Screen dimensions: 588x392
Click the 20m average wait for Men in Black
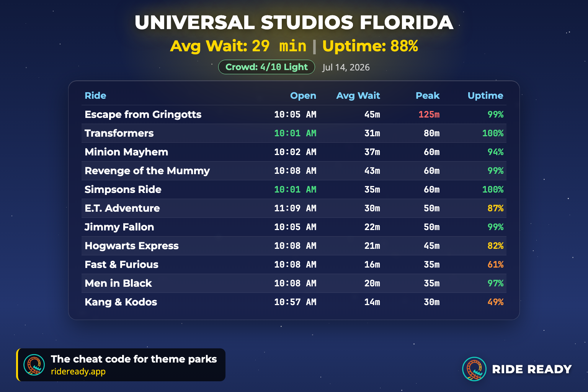(372, 283)
